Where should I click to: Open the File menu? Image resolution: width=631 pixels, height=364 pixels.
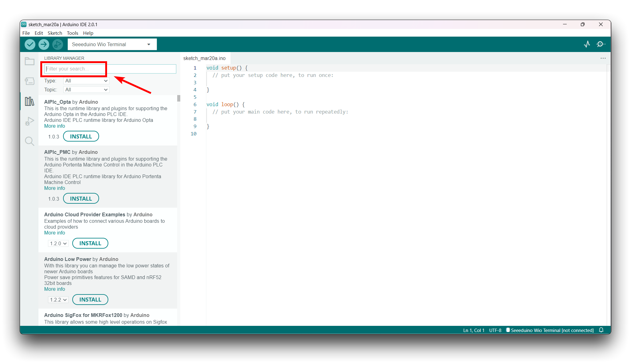pyautogui.click(x=26, y=33)
